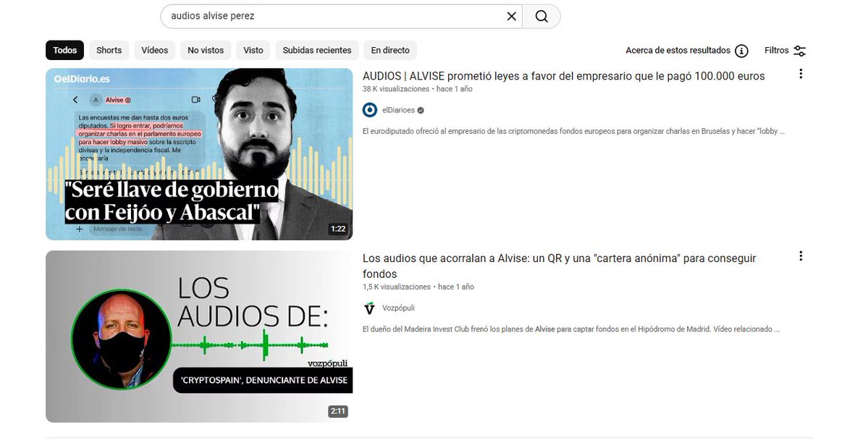
Task: Click the verified badge beside elDiarioes
Action: [421, 110]
